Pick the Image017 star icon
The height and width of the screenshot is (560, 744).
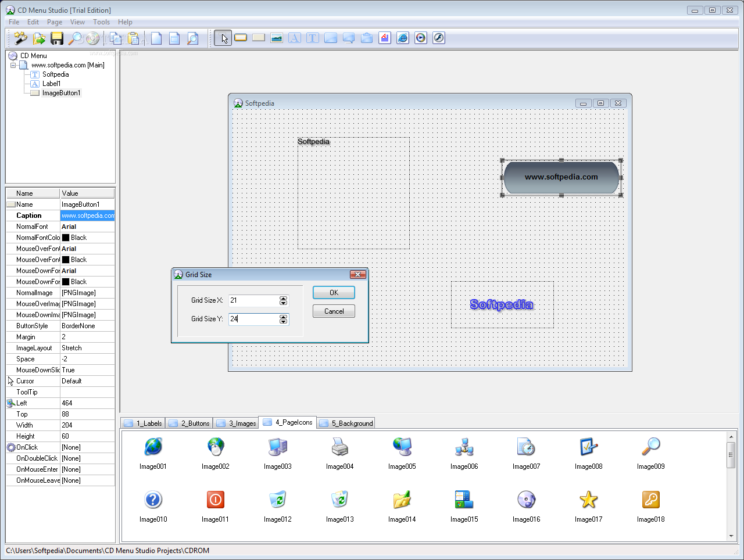pyautogui.click(x=588, y=500)
